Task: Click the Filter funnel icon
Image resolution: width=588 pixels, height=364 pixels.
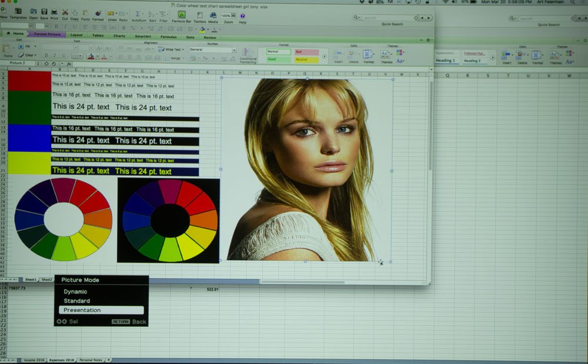Action: click(163, 15)
